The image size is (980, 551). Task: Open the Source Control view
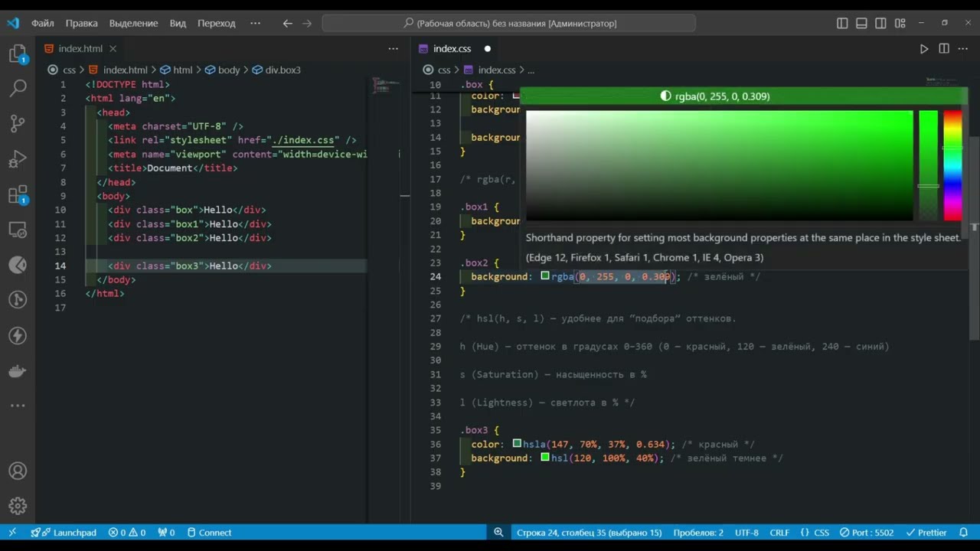(18, 123)
